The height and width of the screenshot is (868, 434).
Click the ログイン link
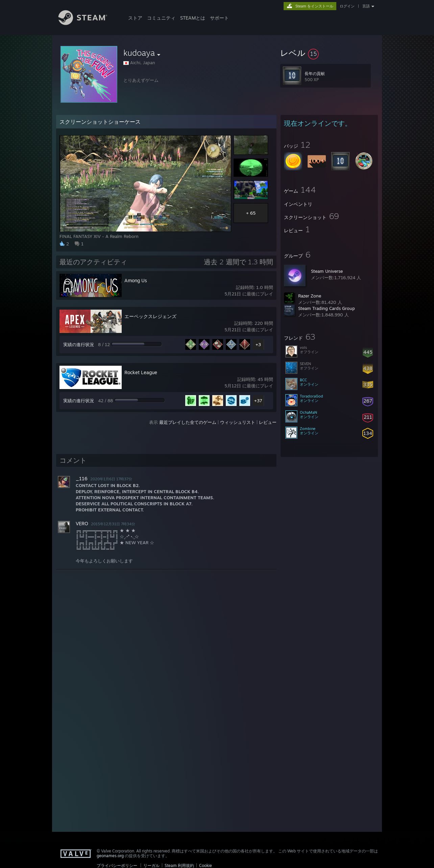click(x=347, y=6)
